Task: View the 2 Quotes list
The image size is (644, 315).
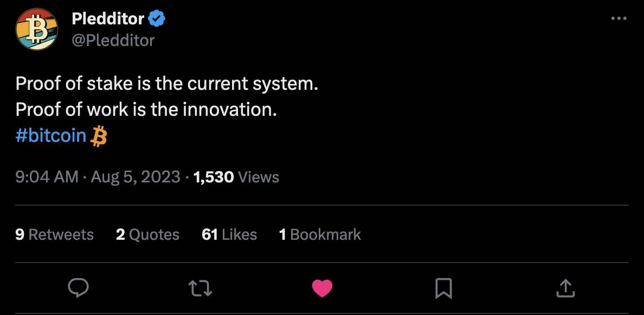Action: tap(147, 234)
